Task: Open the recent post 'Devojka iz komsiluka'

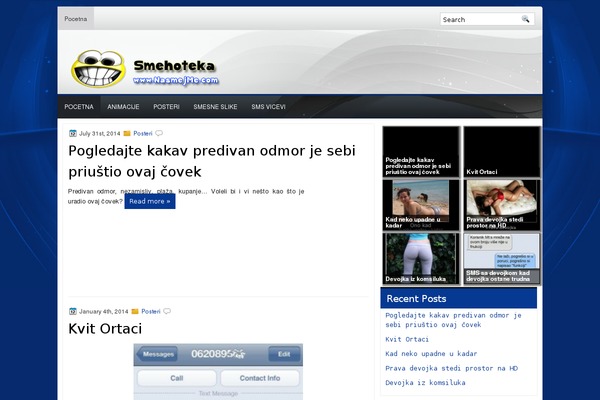Action: (x=425, y=382)
